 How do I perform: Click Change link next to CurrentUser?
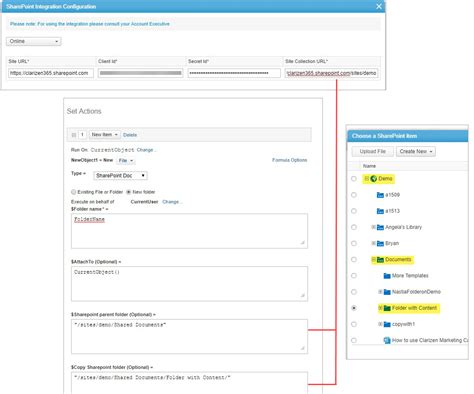click(171, 202)
